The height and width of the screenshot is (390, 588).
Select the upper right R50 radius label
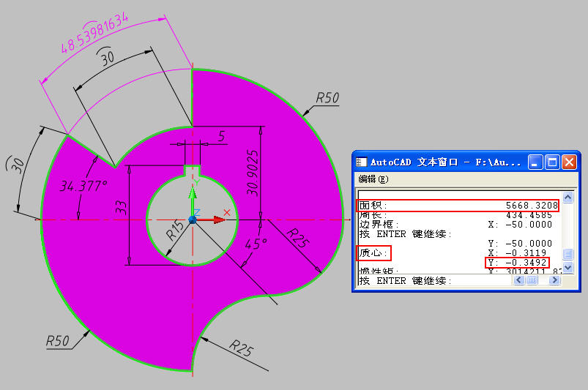(x=327, y=98)
